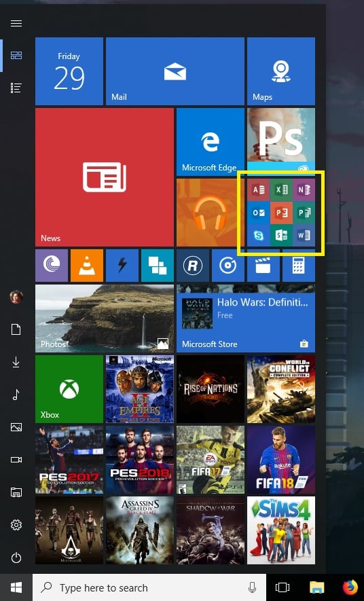Launch Skype from the Office folder
This screenshot has width=364, height=601.
point(259,236)
